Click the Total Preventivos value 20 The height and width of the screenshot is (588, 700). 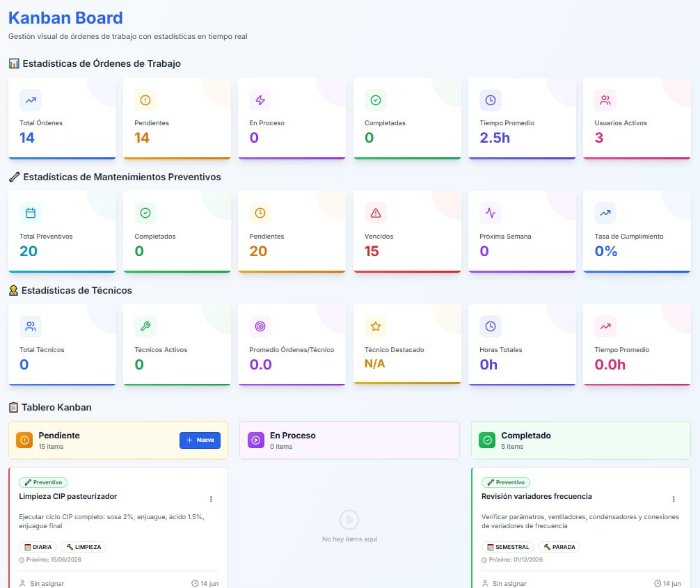(29, 251)
